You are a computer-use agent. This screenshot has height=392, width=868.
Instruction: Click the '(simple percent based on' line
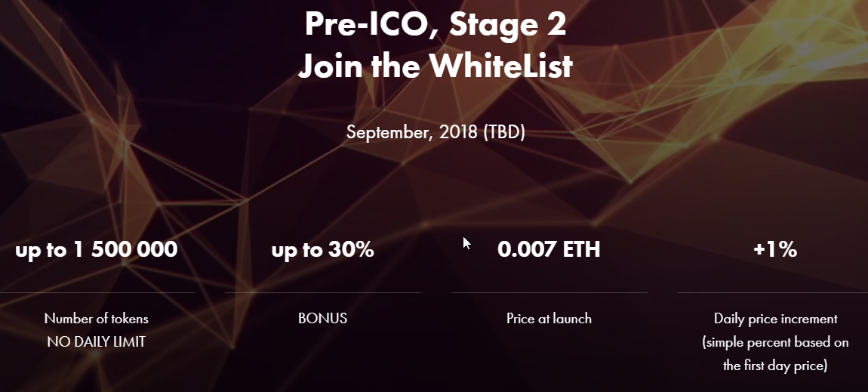[775, 343]
